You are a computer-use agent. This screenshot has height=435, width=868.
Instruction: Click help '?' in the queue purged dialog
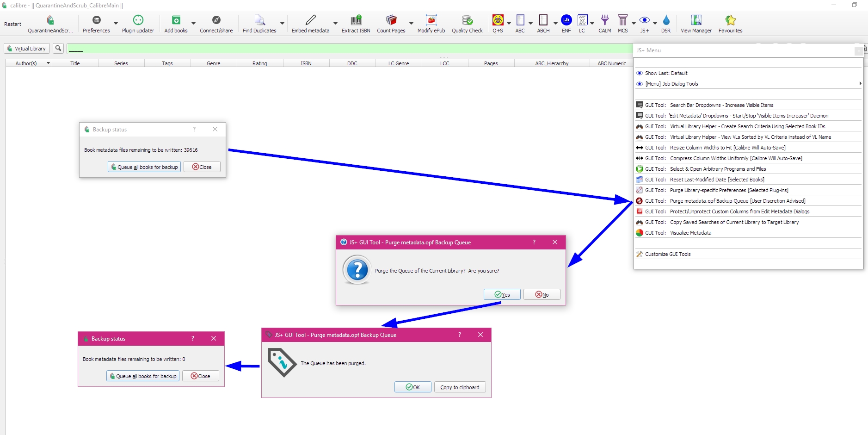click(x=460, y=335)
